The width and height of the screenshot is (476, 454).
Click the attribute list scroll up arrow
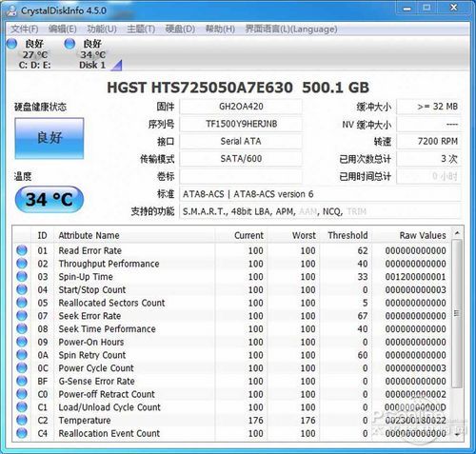(x=457, y=233)
